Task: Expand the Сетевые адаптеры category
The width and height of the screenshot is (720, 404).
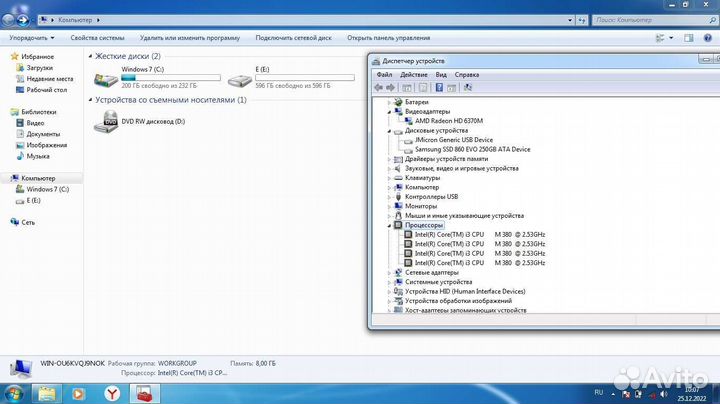Action: click(x=390, y=272)
